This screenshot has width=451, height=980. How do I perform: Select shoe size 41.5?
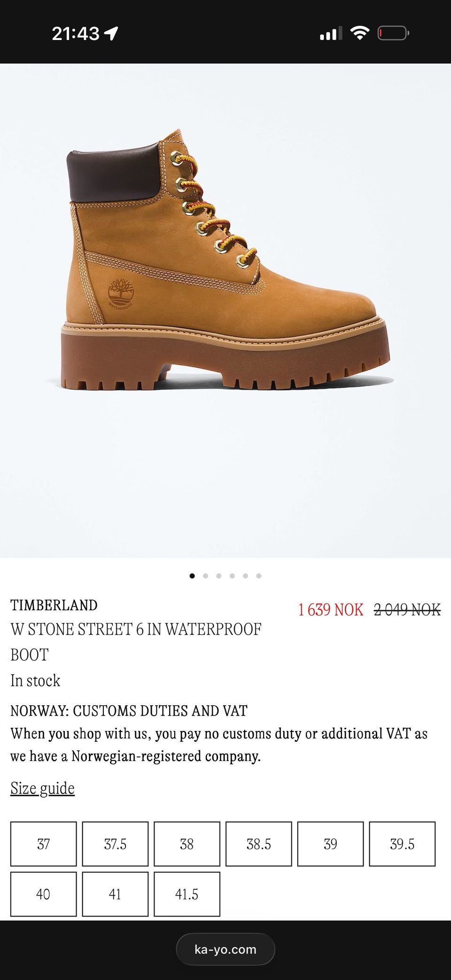click(187, 894)
